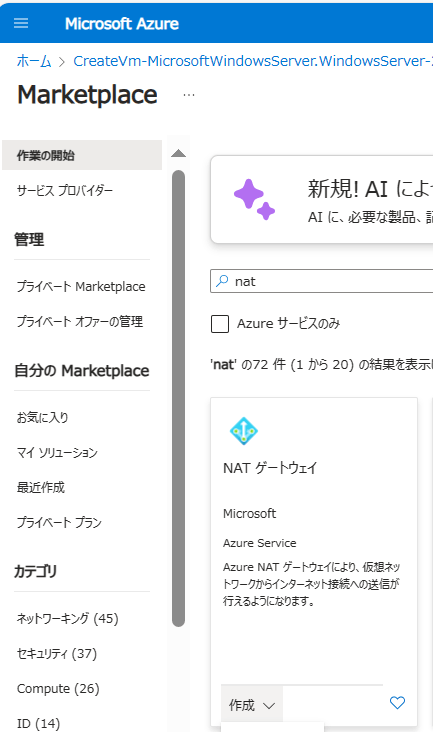This screenshot has width=433, height=732.
Task: Click the ホーム breadcrumb link
Action: (x=34, y=61)
